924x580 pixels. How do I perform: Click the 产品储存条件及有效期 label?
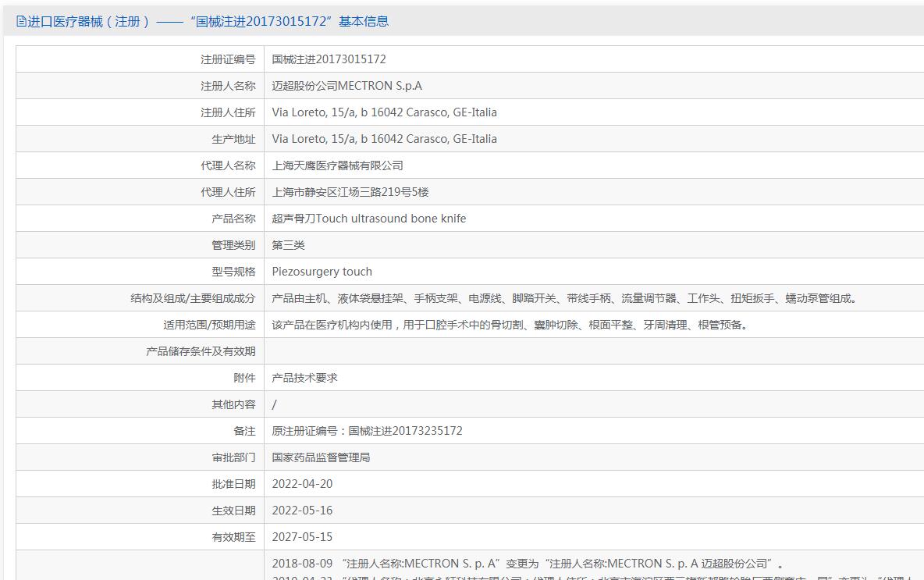pos(201,351)
